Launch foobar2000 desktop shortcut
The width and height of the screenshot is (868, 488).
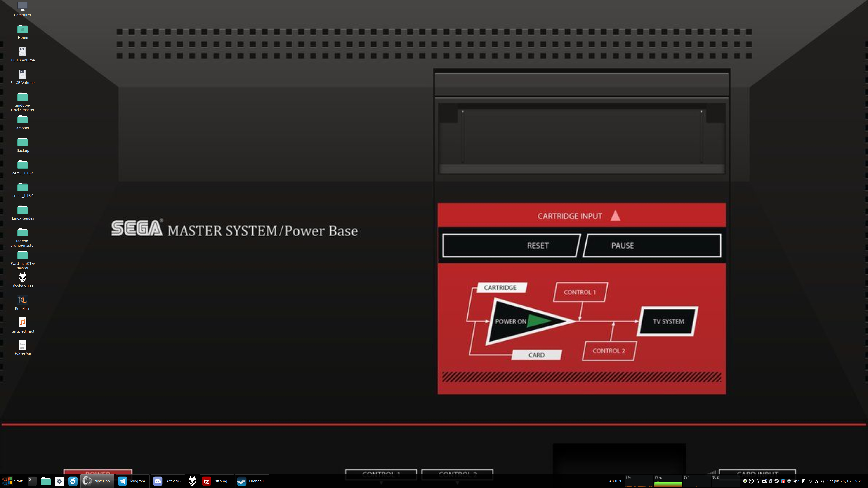click(23, 280)
